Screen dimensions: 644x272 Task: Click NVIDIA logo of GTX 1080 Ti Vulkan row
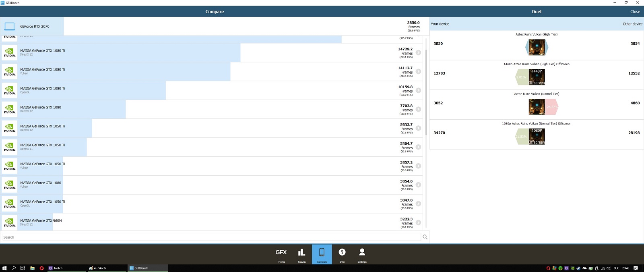click(x=9, y=72)
